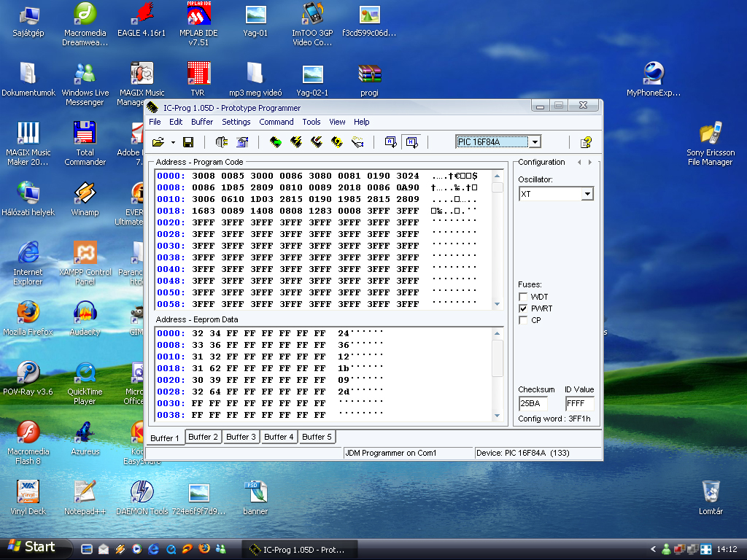Click the Erase All chip icon
The image size is (747, 560).
[317, 142]
